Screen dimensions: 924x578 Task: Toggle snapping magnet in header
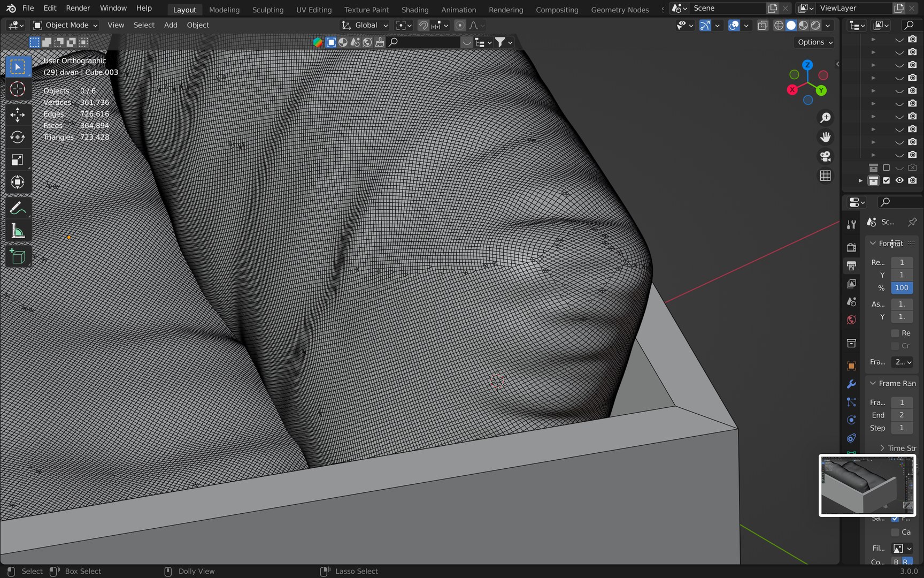pyautogui.click(x=423, y=25)
